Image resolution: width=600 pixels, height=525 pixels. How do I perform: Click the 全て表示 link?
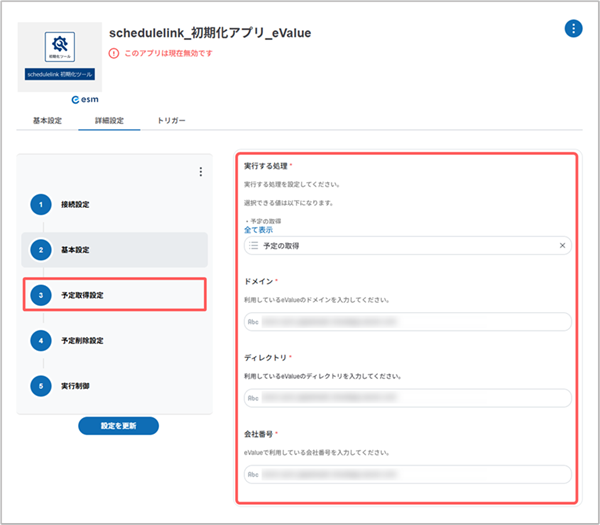pos(258,230)
